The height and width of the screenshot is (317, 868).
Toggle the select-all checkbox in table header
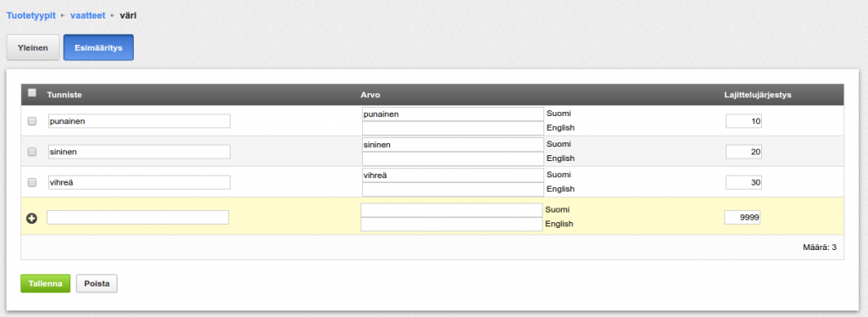pyautogui.click(x=32, y=92)
